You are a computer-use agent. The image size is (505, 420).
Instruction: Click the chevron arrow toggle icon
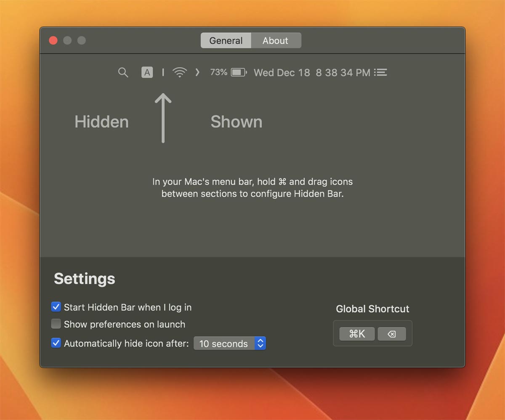197,72
